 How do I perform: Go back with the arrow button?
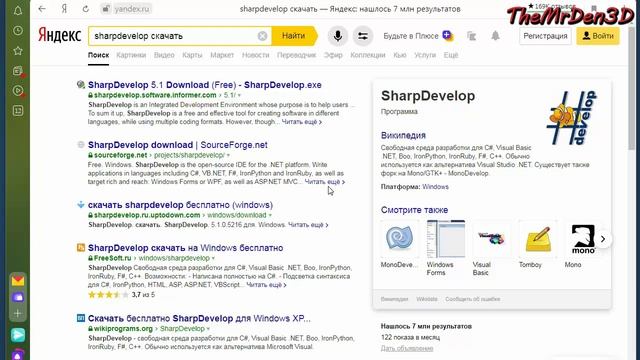42,9
